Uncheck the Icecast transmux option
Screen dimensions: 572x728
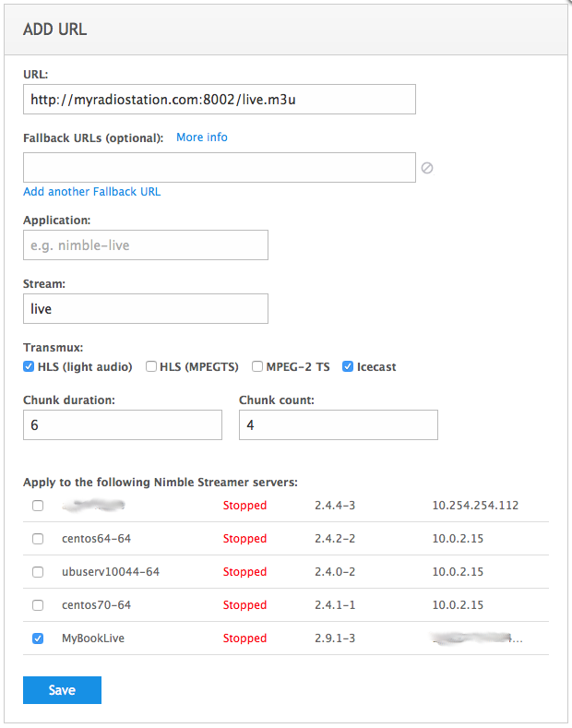point(348,366)
